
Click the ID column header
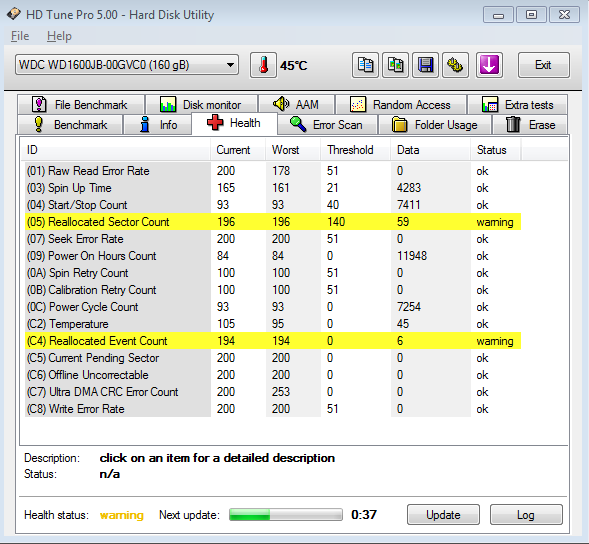pyautogui.click(x=116, y=150)
